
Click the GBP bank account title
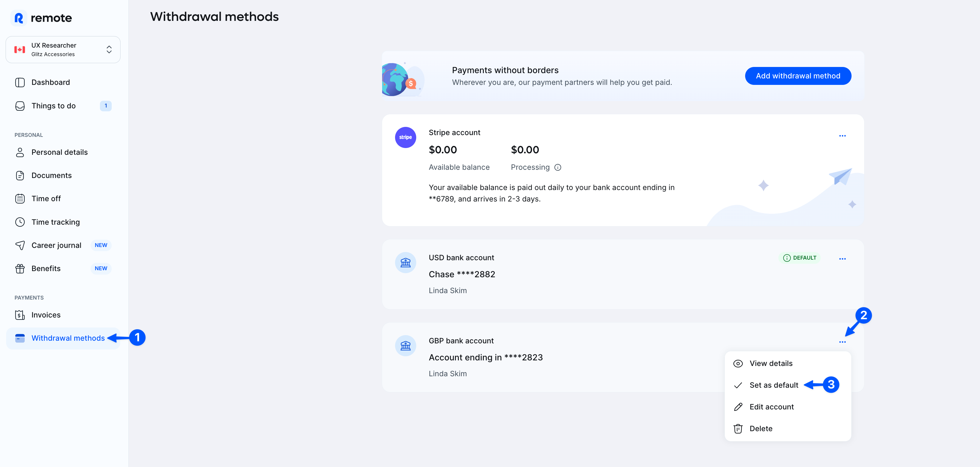click(x=461, y=341)
